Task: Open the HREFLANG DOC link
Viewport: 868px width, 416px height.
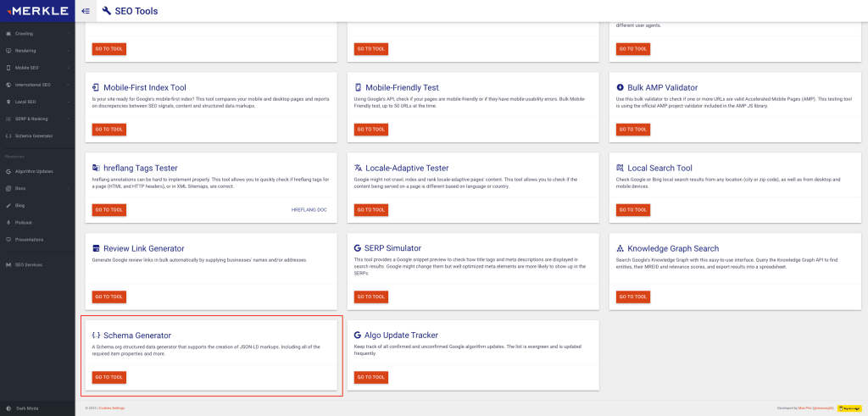Action: coord(309,210)
